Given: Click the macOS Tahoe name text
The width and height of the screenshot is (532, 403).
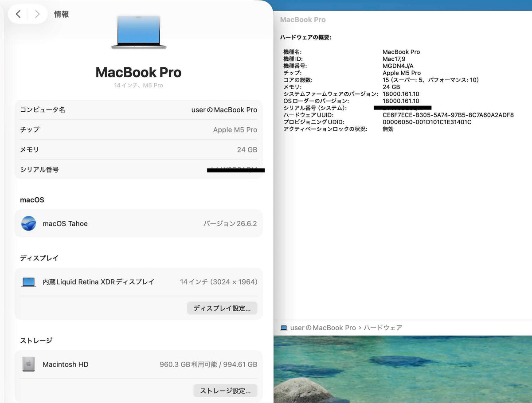Looking at the screenshot, I should 65,223.
